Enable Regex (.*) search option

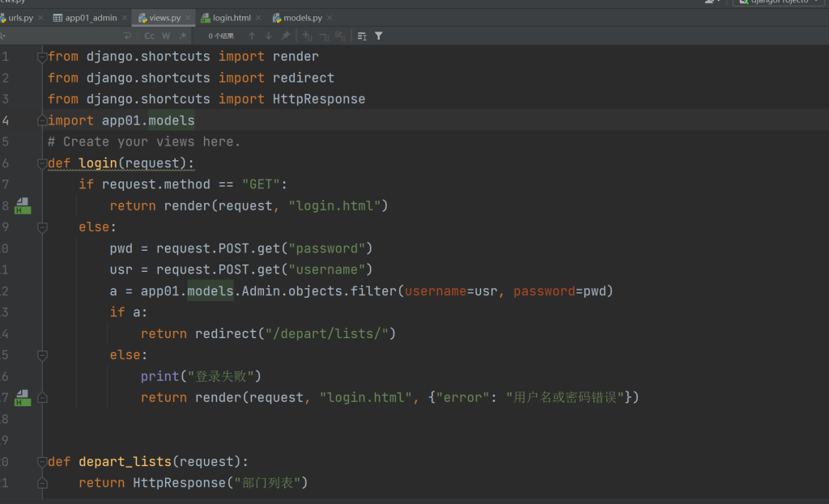183,36
